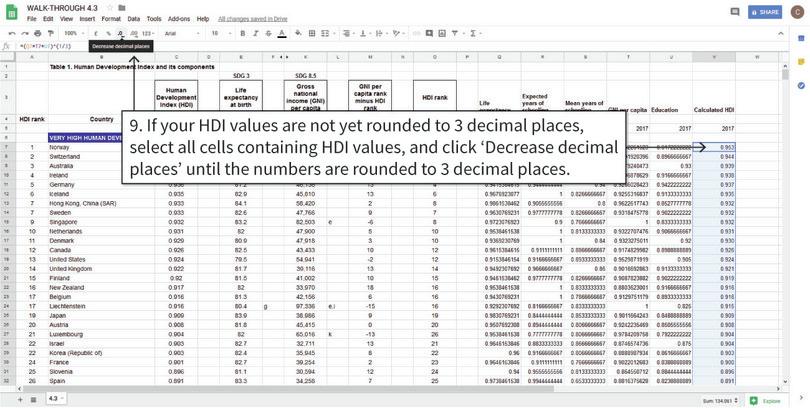
Task: Open the font size dropdown
Action: [x=221, y=33]
